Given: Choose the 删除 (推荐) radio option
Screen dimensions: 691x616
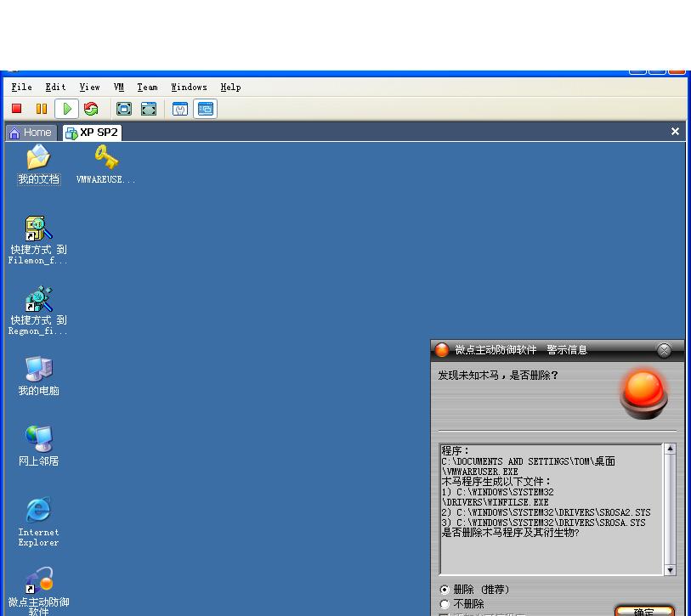Looking at the screenshot, I should pos(475,590).
